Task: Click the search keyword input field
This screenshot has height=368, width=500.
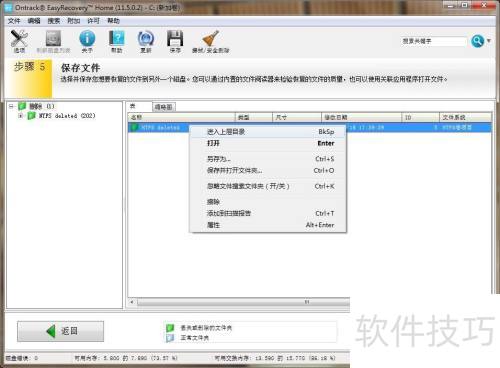Action: coord(433,41)
